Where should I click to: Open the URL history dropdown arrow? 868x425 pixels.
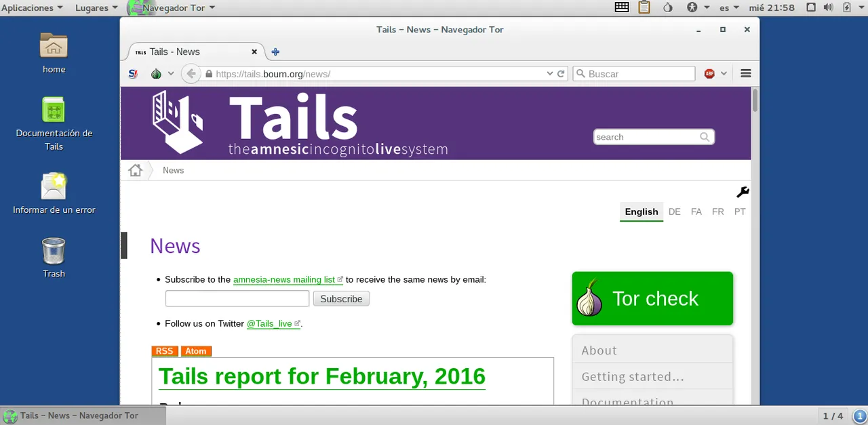point(550,74)
